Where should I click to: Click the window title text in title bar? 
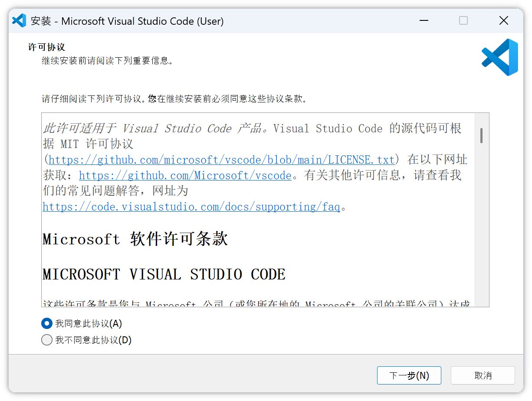tap(127, 21)
